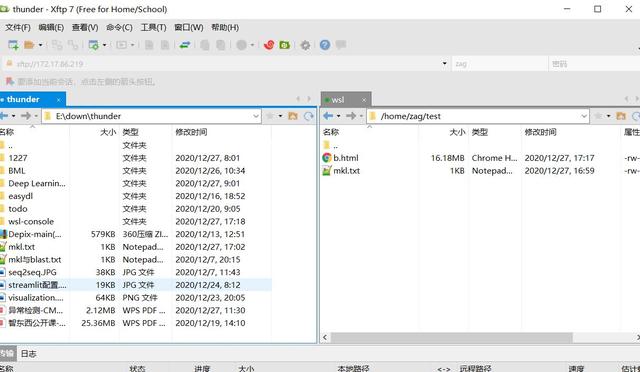Viewport: 640px width, 372px height.
Task: Click Forward arrow in wsl pane
Action: pos(351,116)
